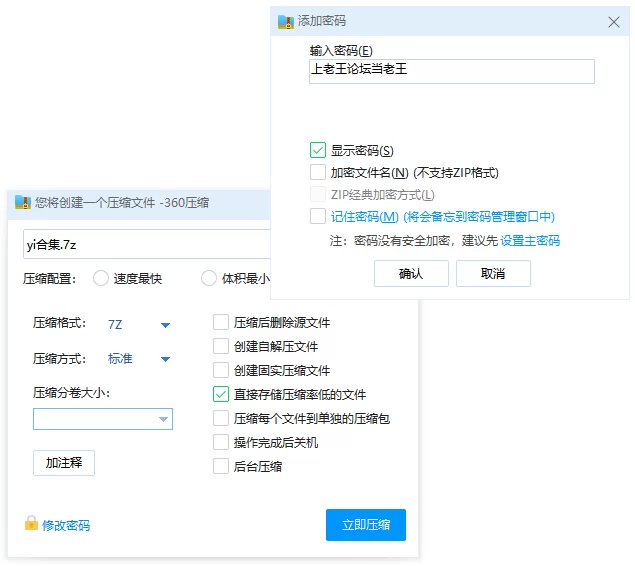The image size is (635, 566).
Task: Click the 360压缩 icon in the compression window title
Action: (23, 202)
